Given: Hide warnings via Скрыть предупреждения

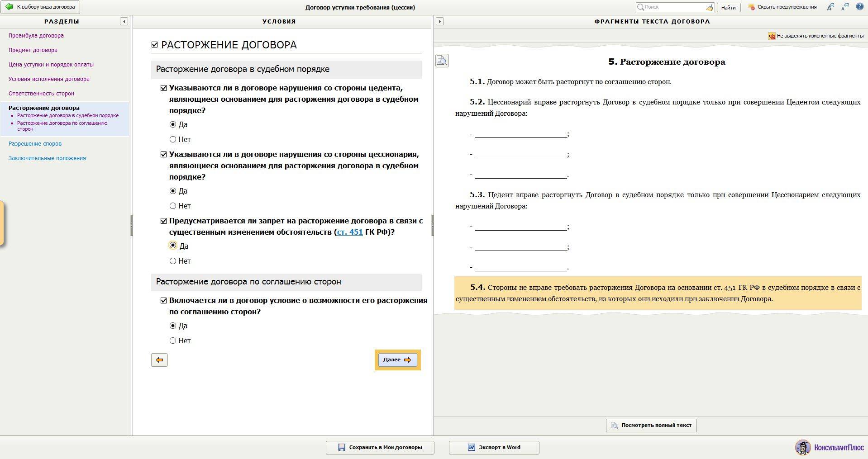Looking at the screenshot, I should click(x=782, y=7).
